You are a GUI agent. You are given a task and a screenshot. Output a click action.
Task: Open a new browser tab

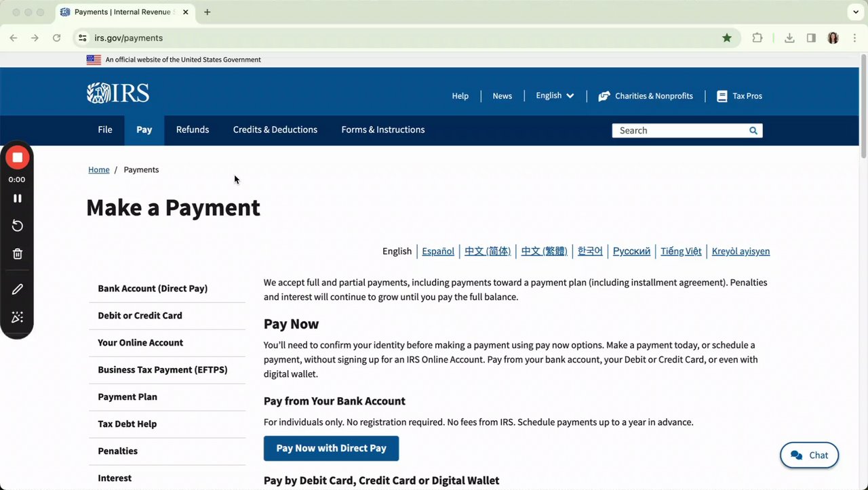[x=208, y=12]
